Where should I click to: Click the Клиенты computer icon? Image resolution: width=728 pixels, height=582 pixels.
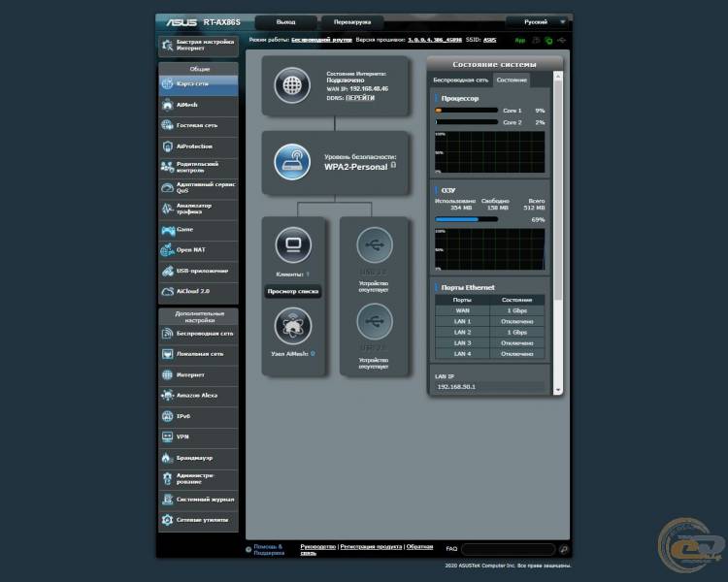(293, 245)
